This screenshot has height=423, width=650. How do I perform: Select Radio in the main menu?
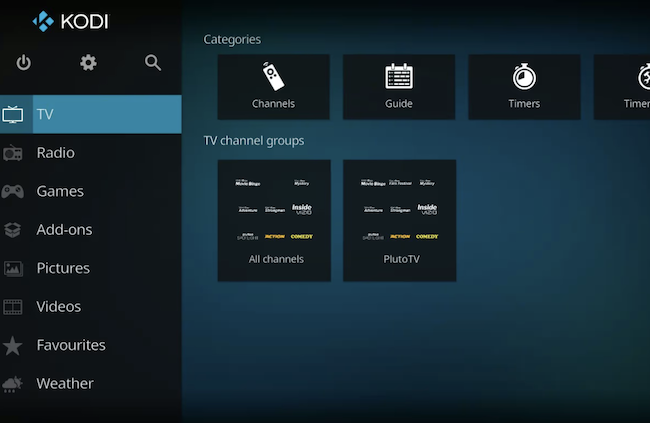click(56, 153)
